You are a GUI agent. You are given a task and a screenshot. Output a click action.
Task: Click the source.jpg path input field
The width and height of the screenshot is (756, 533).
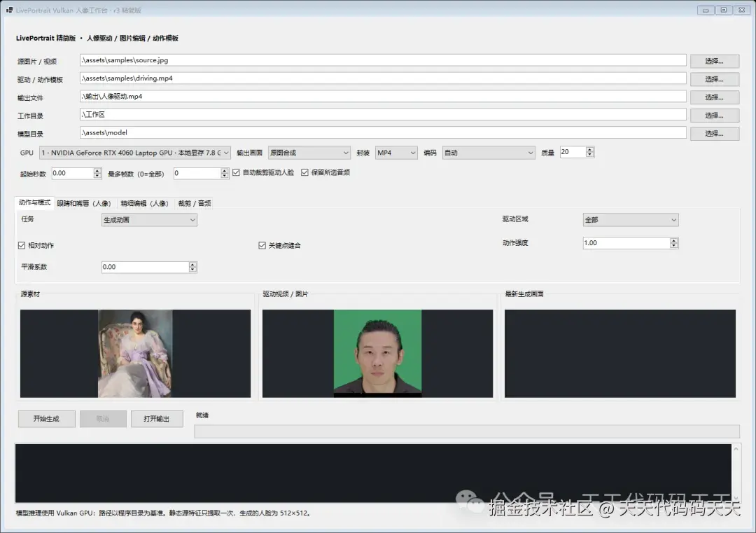tap(383, 60)
